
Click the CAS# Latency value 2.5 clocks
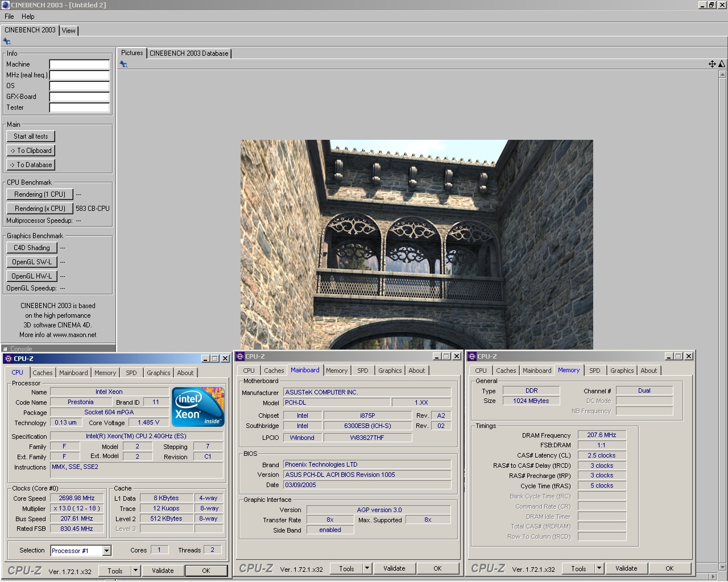pos(602,455)
